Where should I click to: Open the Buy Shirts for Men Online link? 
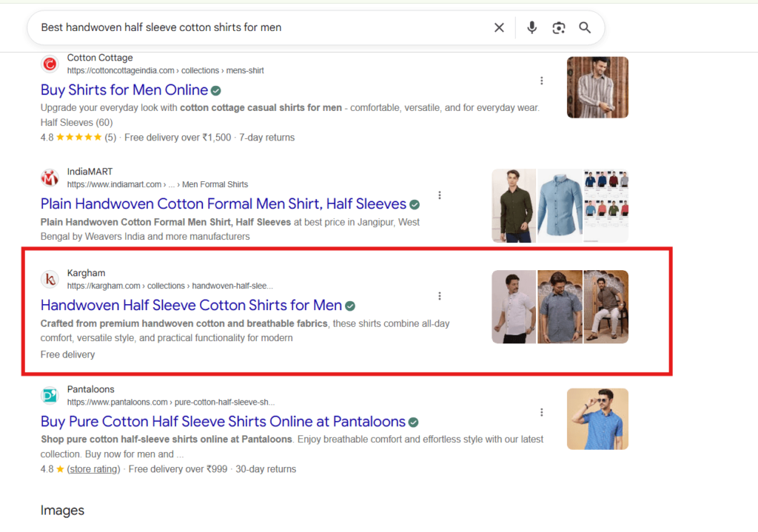coord(124,90)
